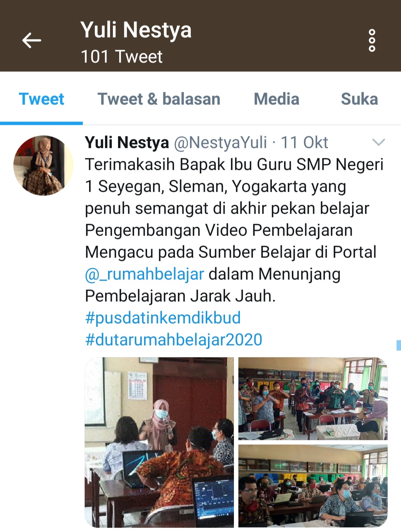Open the #pusdatinkemdikbud hashtag

coord(163,318)
